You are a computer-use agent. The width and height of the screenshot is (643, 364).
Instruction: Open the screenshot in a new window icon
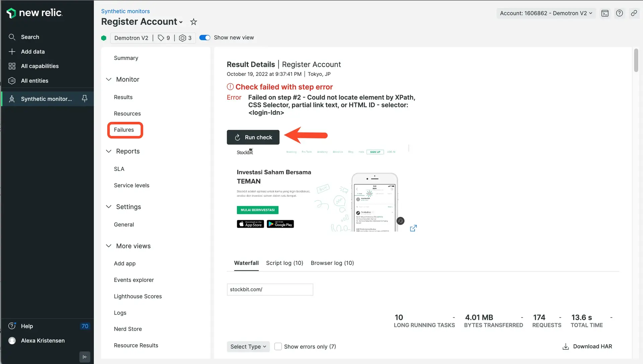click(413, 228)
